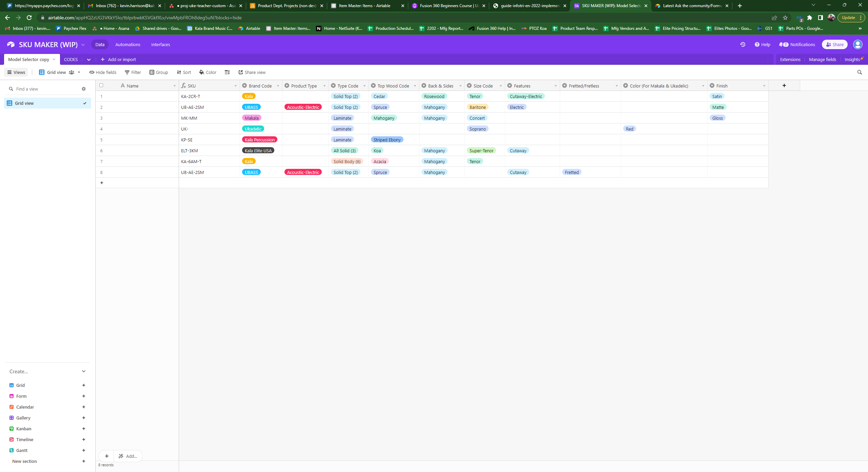Open a new browser tab

click(740, 6)
